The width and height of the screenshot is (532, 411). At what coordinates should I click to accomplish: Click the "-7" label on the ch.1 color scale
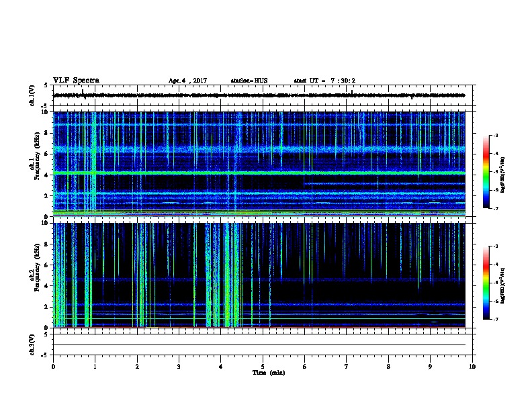coord(495,208)
